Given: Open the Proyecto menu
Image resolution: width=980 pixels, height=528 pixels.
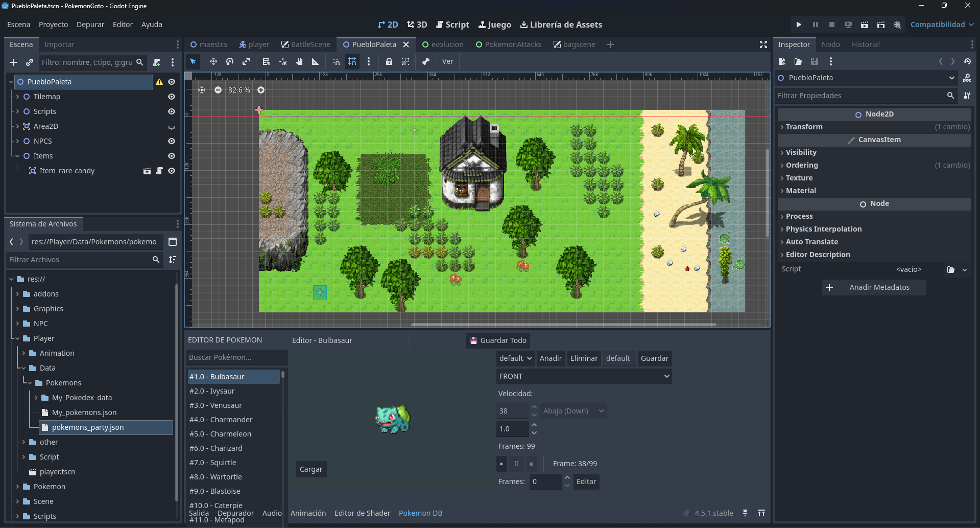Looking at the screenshot, I should [53, 25].
